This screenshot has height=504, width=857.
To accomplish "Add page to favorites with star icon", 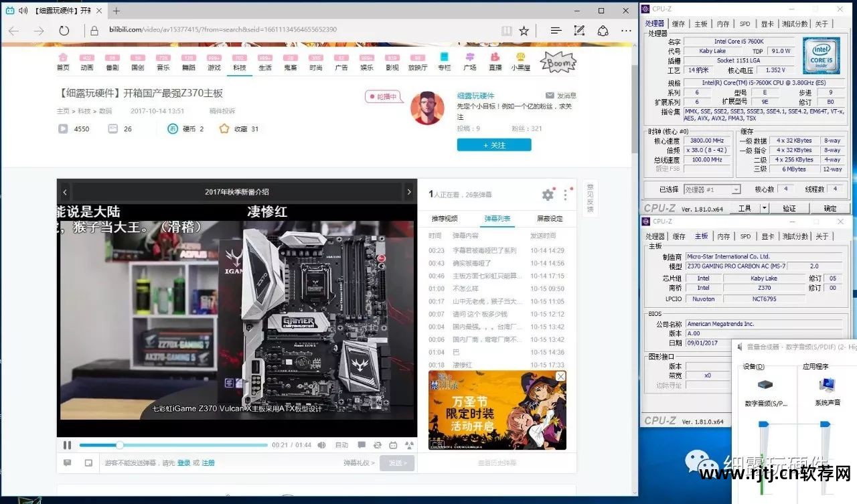I will coord(524,31).
